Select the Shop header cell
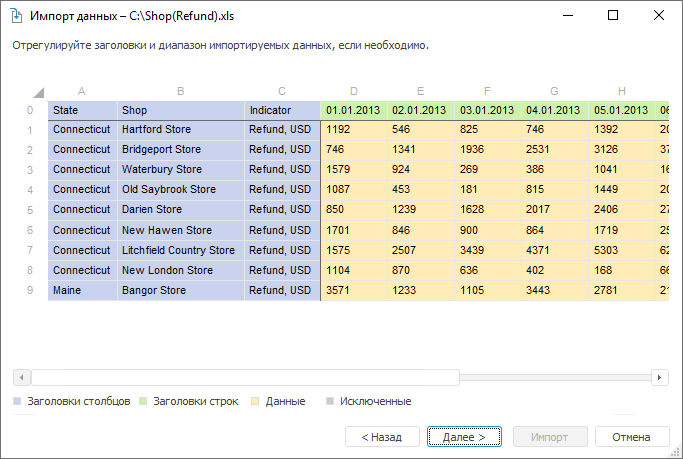The height and width of the screenshot is (459, 683). (x=181, y=110)
